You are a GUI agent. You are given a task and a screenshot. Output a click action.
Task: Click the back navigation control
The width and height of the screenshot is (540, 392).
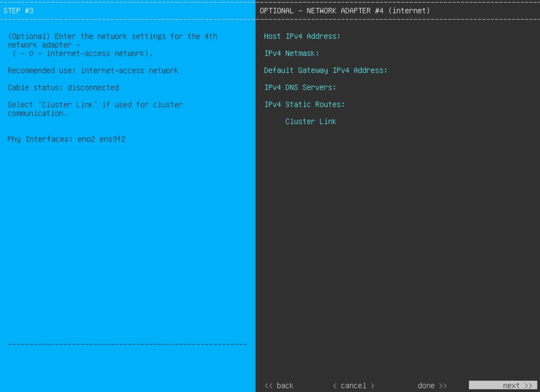[279, 385]
